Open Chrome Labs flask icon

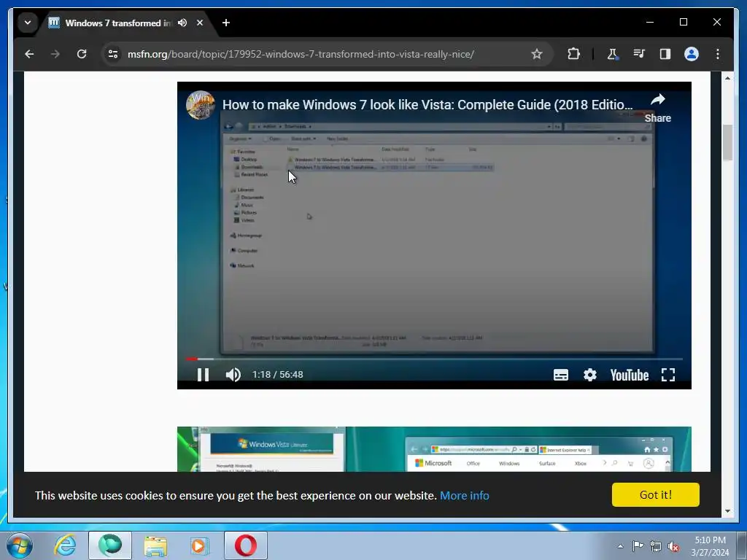[x=613, y=54]
